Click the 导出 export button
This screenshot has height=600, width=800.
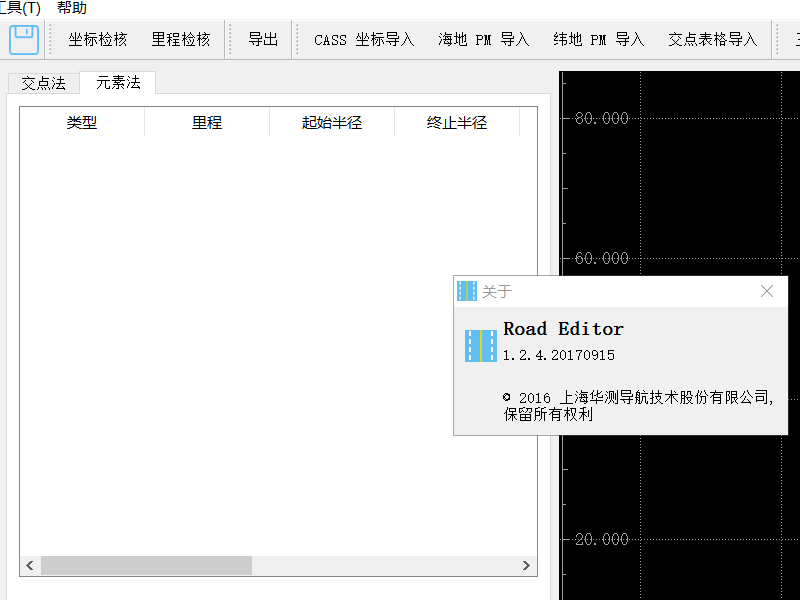point(263,39)
